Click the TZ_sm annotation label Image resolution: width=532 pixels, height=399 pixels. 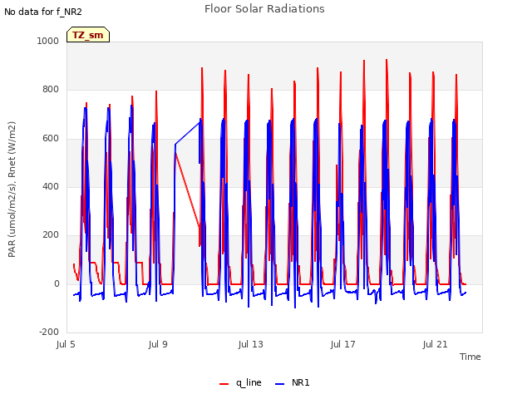[x=88, y=35]
